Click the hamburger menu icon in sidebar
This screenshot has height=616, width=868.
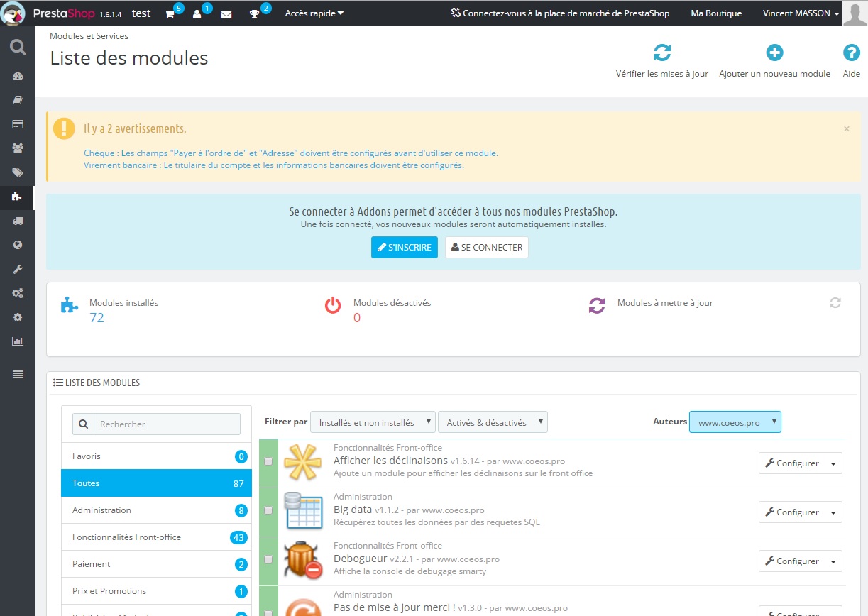(18, 374)
